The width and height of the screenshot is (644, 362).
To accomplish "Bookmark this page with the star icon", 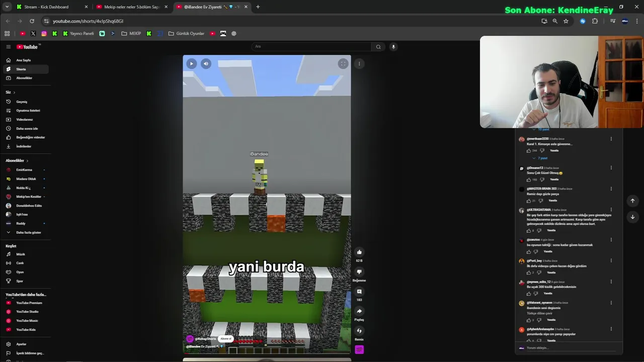I will pyautogui.click(x=566, y=21).
